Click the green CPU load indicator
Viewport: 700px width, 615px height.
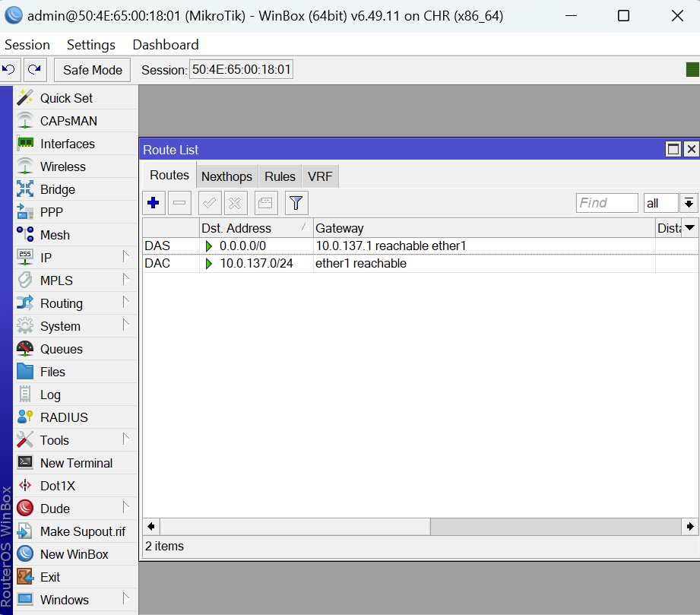click(x=692, y=70)
